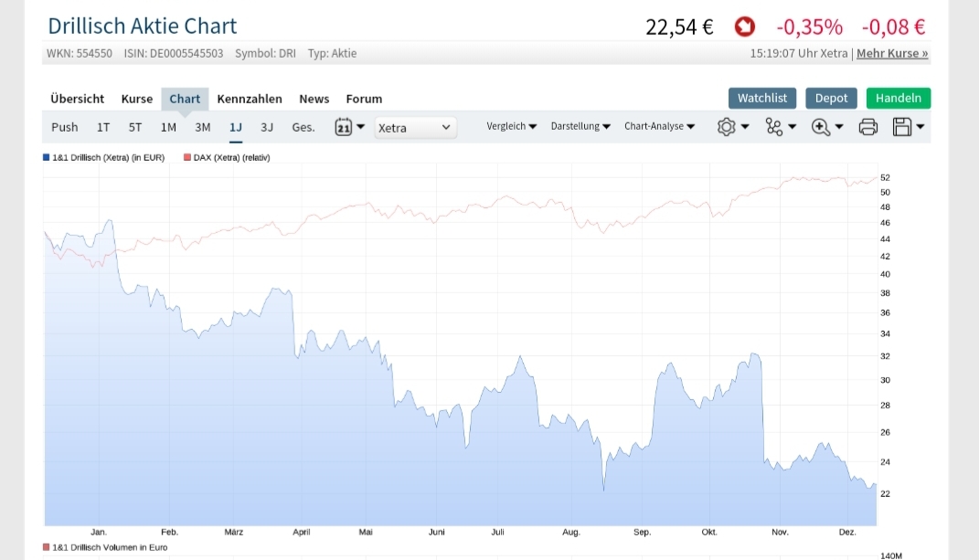Image resolution: width=979 pixels, height=560 pixels.
Task: Toggle the 1&1 Drillisch Volumen legend
Action: coord(105,547)
